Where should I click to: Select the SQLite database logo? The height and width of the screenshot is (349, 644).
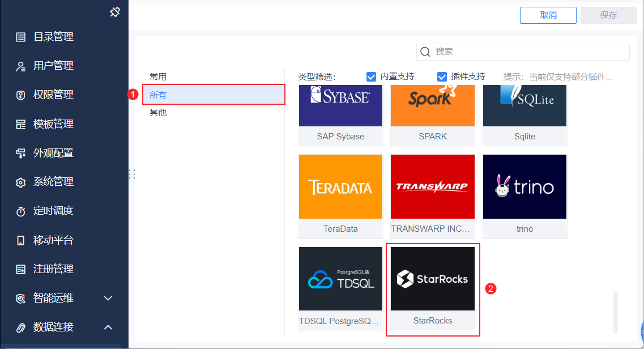524,105
